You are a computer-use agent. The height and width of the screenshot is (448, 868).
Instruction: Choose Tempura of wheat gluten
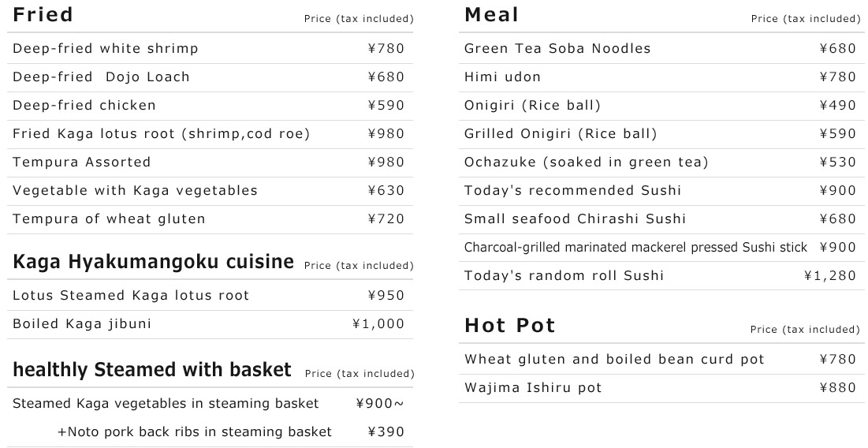click(x=109, y=219)
